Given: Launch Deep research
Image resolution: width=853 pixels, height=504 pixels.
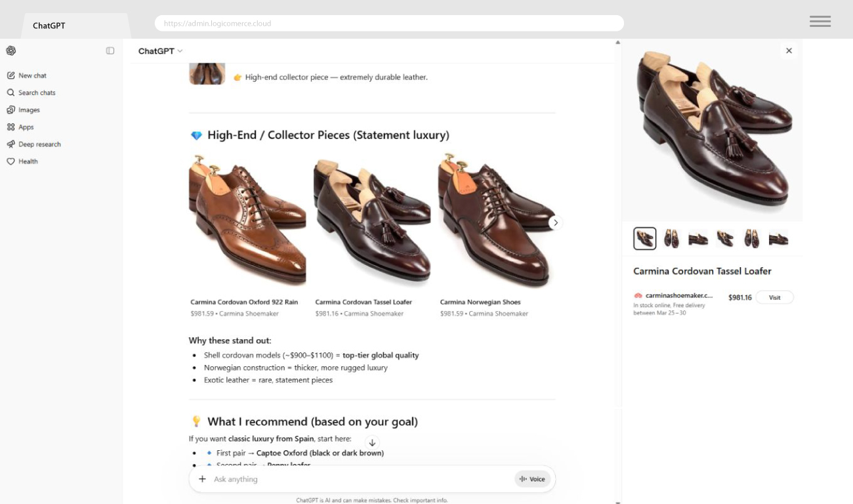Looking at the screenshot, I should click(x=39, y=144).
